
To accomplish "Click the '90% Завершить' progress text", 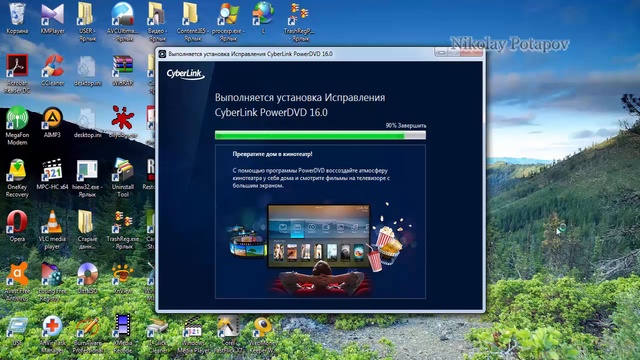I will [406, 126].
